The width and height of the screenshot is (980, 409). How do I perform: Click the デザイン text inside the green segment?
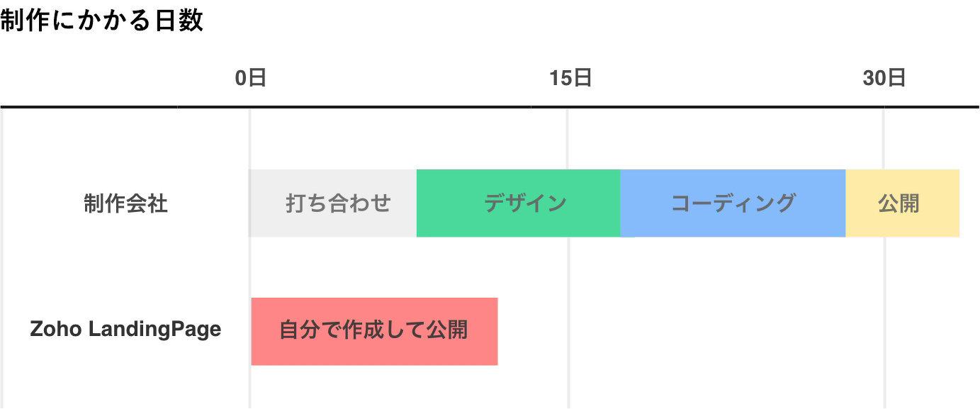(x=526, y=204)
